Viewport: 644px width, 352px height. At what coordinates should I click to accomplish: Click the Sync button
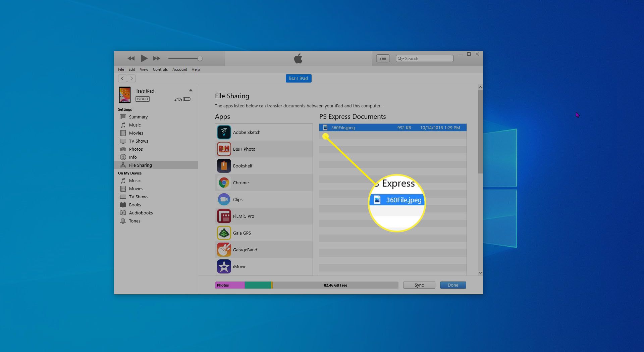419,285
